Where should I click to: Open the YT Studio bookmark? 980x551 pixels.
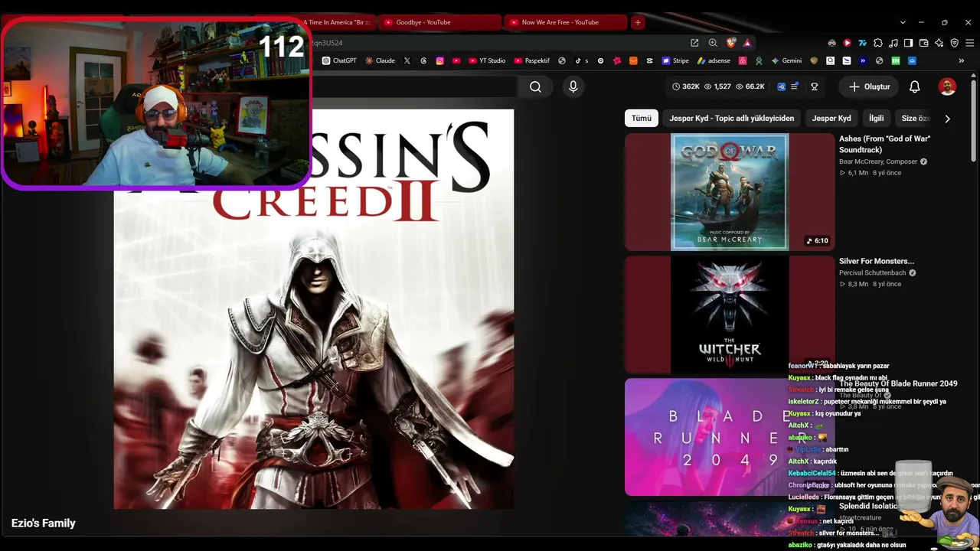coord(486,60)
